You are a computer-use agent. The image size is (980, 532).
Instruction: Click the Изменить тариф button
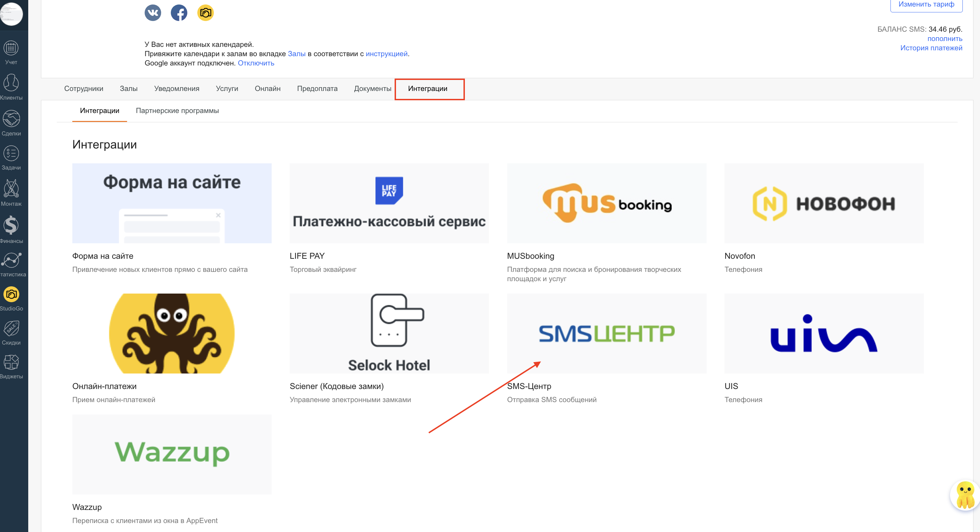pyautogui.click(x=926, y=4)
